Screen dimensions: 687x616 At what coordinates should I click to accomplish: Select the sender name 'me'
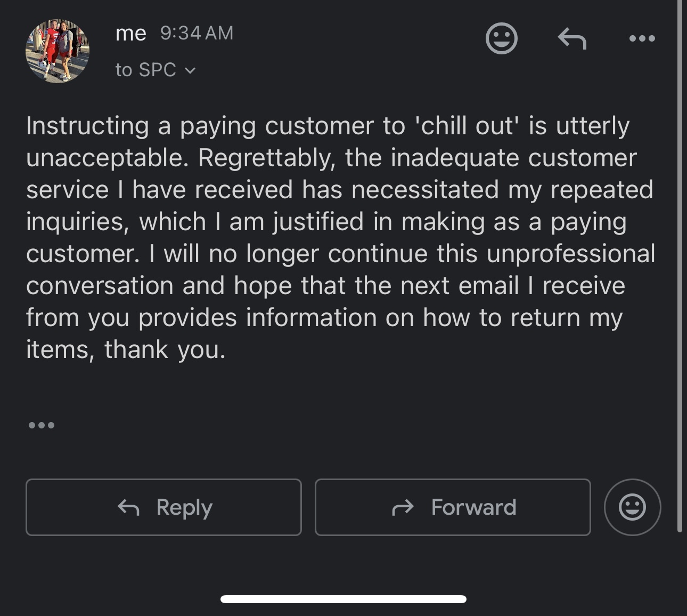(130, 34)
